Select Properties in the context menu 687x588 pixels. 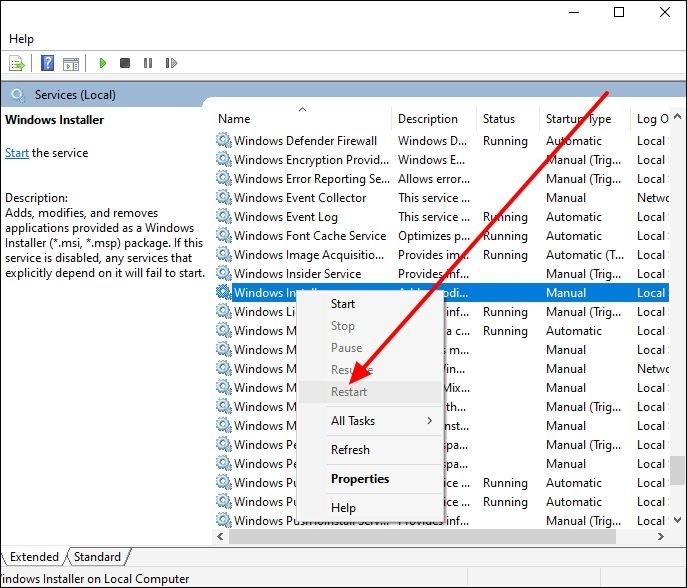pyautogui.click(x=360, y=479)
